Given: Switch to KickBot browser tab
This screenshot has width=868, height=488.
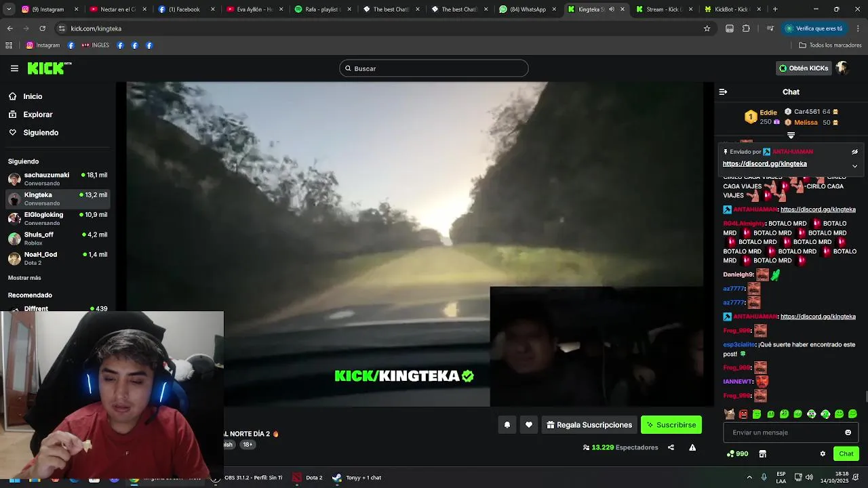Looking at the screenshot, I should [731, 9].
